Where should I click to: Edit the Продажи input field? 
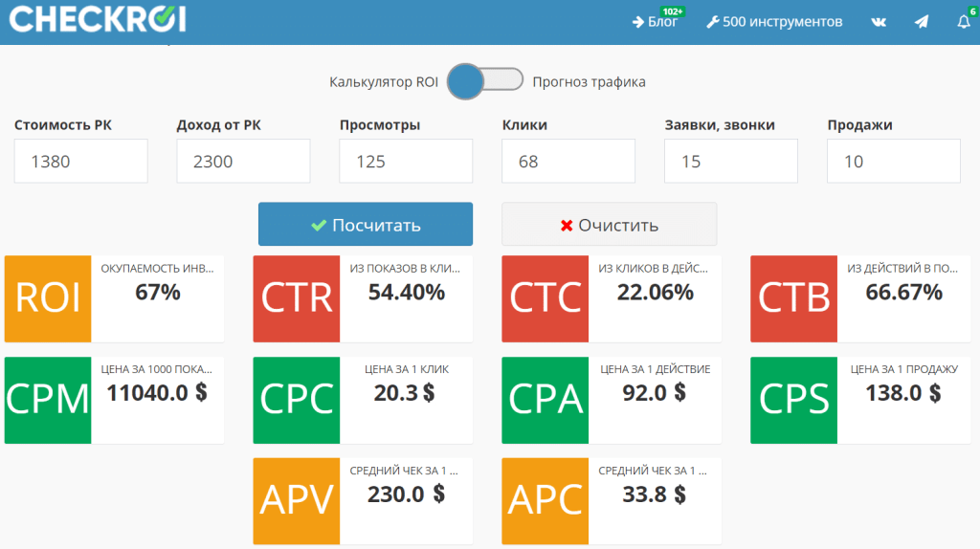[893, 161]
